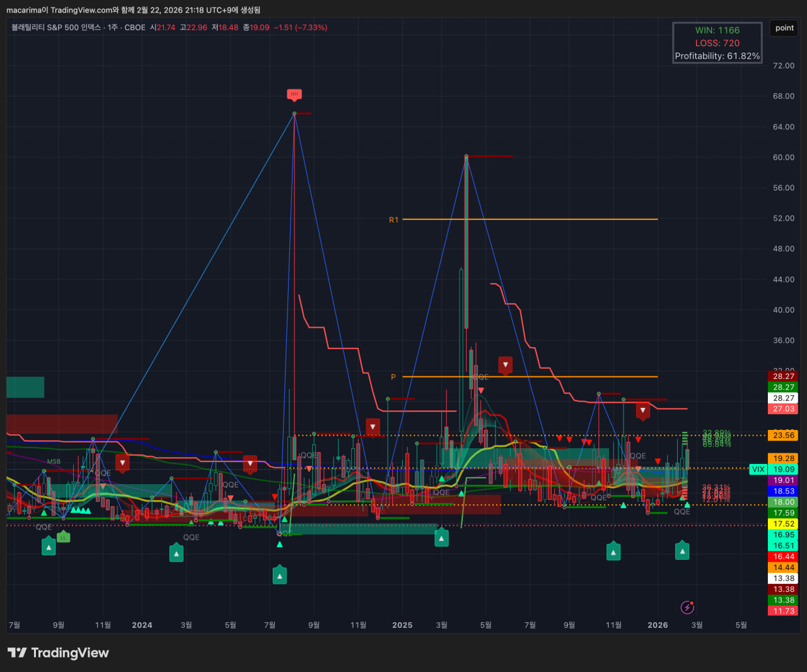The height and width of the screenshot is (672, 807).
Task: Click the blue 18.53 price label
Action: pyautogui.click(x=784, y=491)
